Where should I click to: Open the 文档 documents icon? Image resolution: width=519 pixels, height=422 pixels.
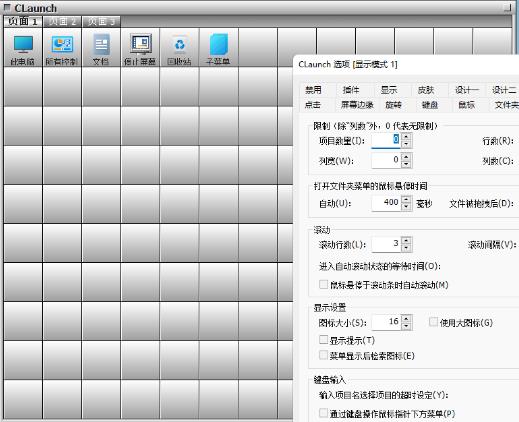101,48
